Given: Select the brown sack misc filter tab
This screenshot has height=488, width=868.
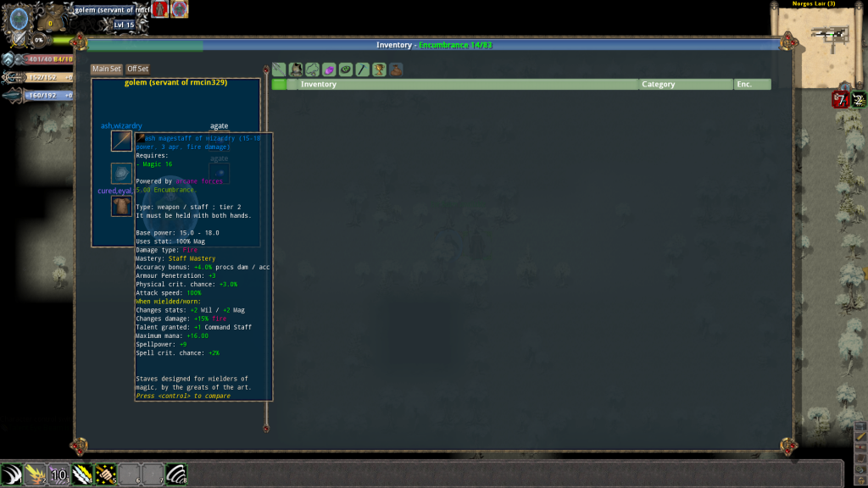Looking at the screenshot, I should tap(396, 69).
